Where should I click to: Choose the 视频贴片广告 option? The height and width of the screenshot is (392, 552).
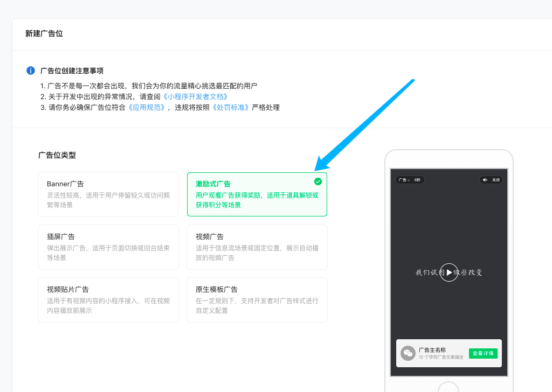click(x=108, y=300)
